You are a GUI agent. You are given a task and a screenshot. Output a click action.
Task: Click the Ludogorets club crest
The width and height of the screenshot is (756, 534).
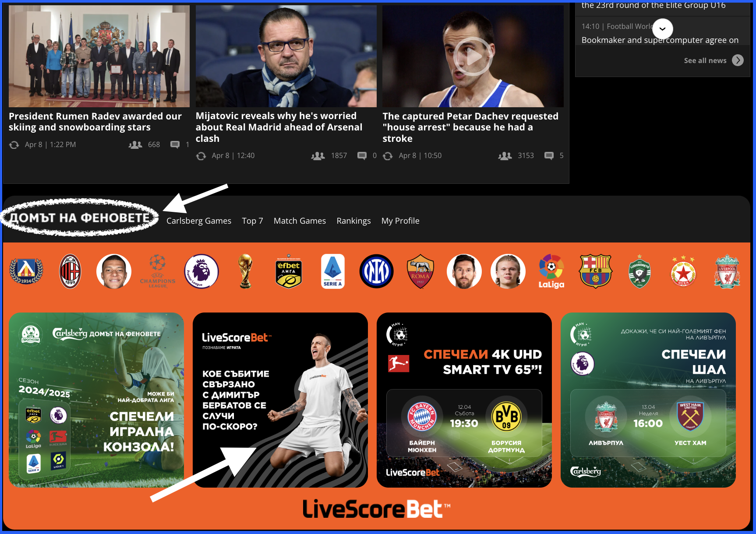coord(639,271)
